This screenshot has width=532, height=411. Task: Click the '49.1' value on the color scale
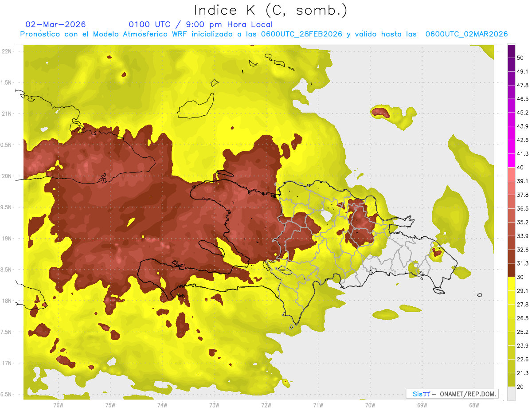pyautogui.click(x=523, y=72)
